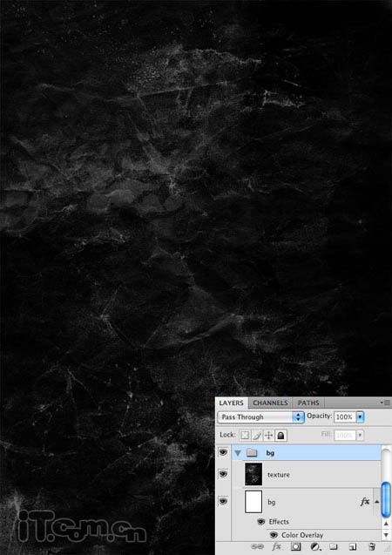Open the Pass Through blend mode dropdown

(260, 417)
